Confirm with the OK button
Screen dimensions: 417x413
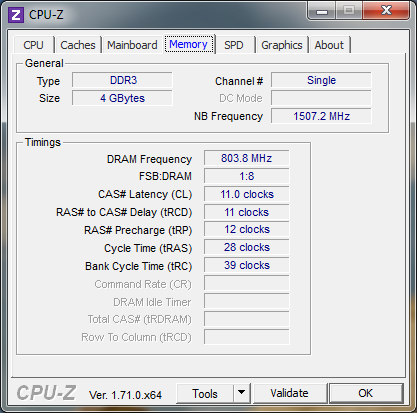tap(366, 393)
